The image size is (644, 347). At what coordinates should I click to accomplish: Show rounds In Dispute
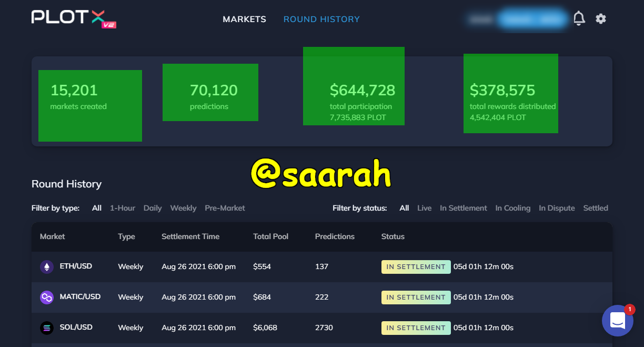click(x=557, y=208)
